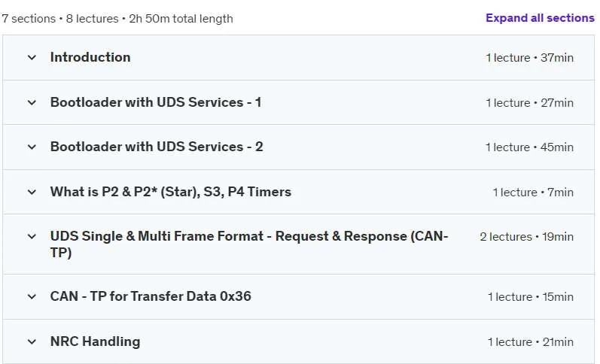Click the 1 lecture • 21min label
The image size is (600, 364).
pyautogui.click(x=530, y=342)
